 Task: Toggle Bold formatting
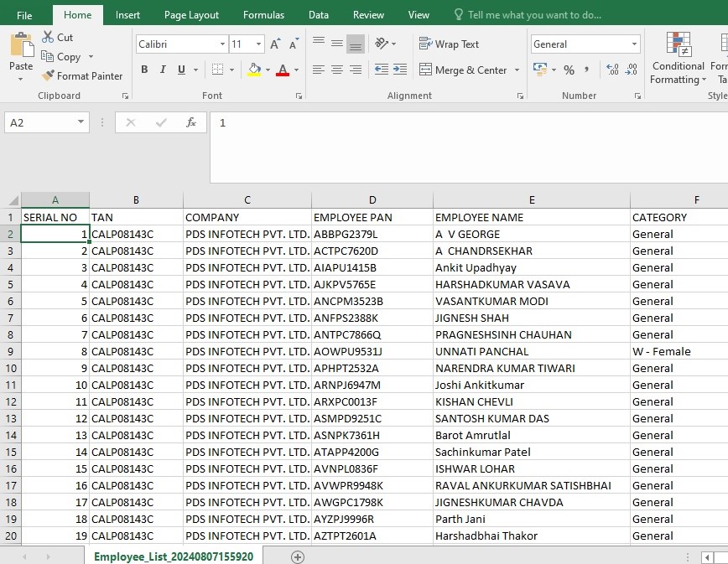tap(144, 70)
